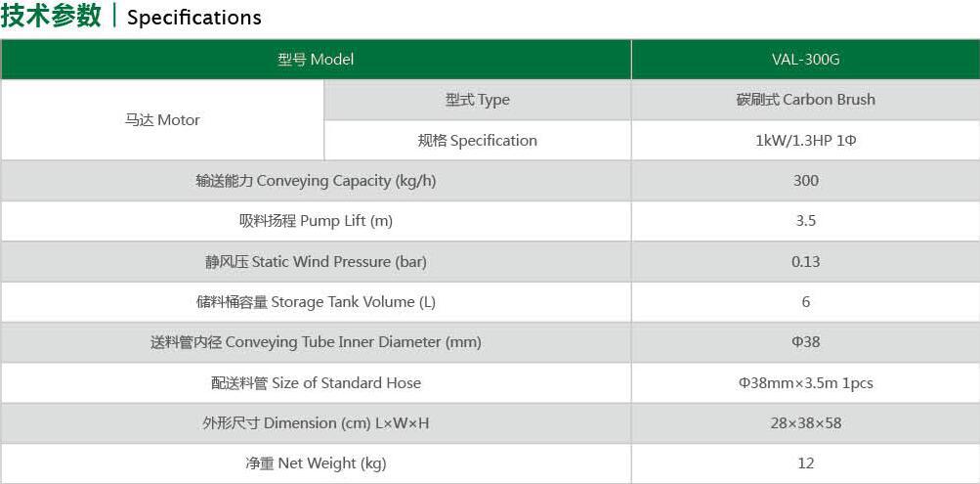
Task: Select the 1kW/1.3HP motor spec value
Action: coord(806,140)
